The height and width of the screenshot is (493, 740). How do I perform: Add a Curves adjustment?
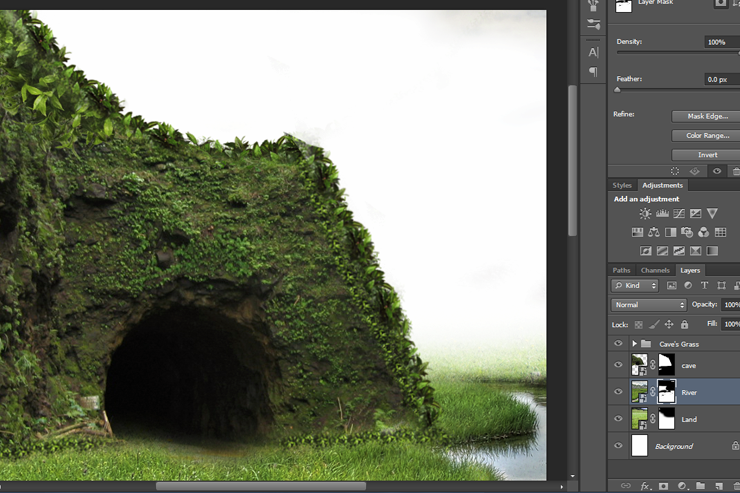click(x=679, y=214)
